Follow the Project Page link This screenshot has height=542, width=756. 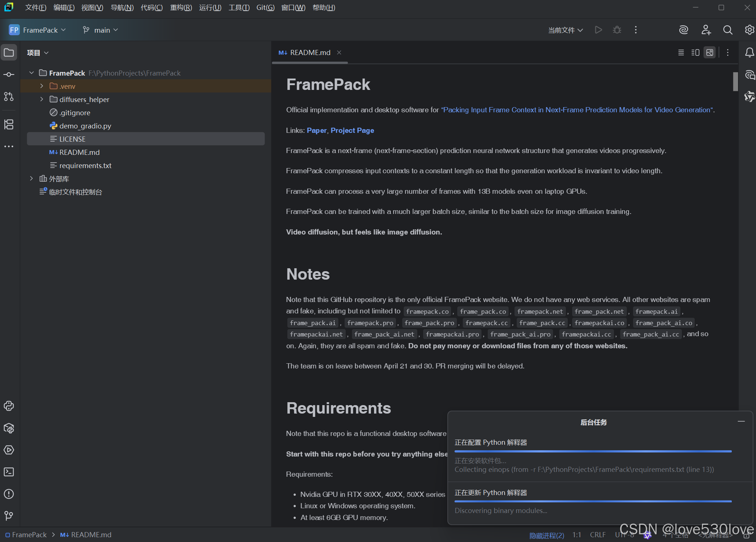(x=352, y=130)
